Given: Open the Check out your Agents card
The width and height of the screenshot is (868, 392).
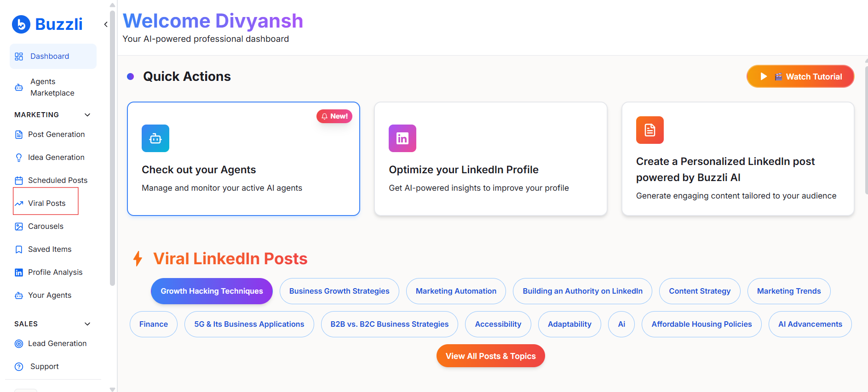Looking at the screenshot, I should point(243,159).
